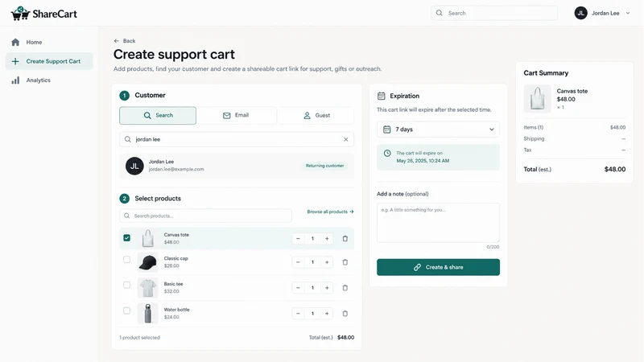Viewport: 644px width, 362px height.
Task: Focus the Search products field
Action: 206,216
